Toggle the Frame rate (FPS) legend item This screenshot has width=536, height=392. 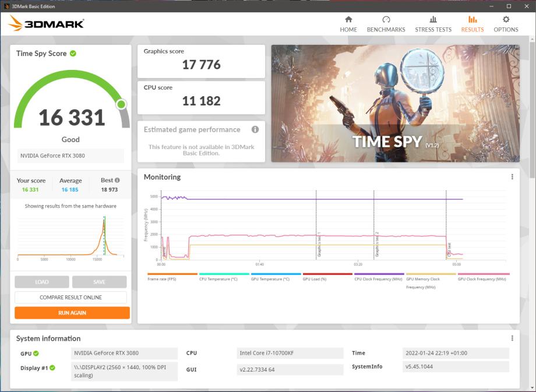(x=172, y=277)
